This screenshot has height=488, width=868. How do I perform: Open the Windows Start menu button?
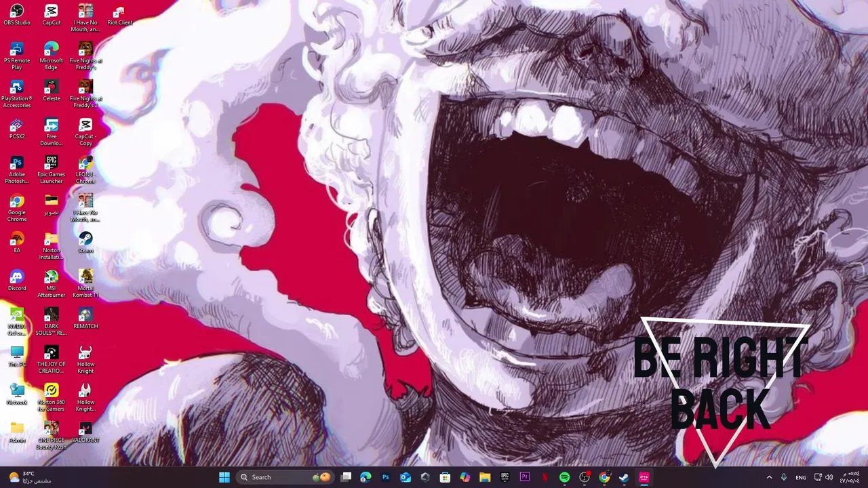[224, 477]
